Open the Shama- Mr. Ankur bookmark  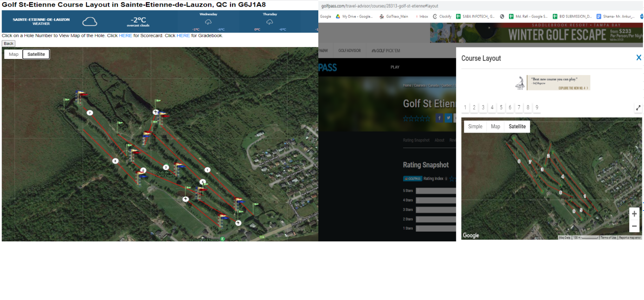[616, 16]
